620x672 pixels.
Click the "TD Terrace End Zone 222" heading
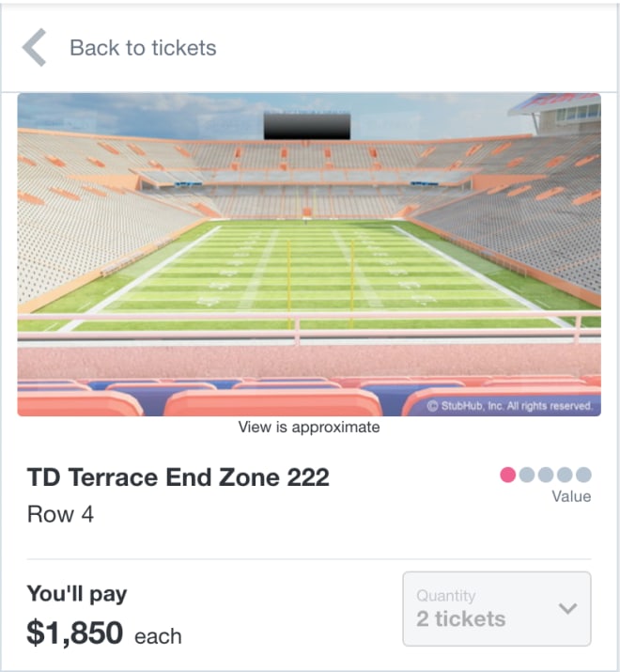(x=178, y=477)
